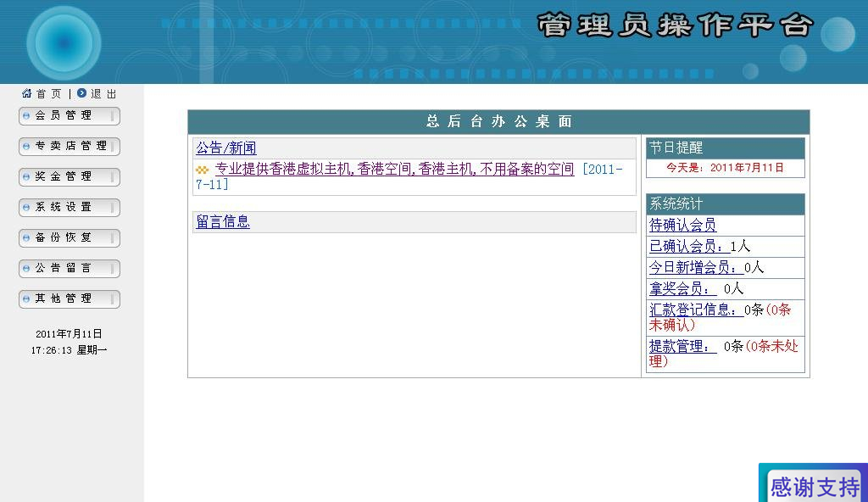Click the sidebar date 2011年7月11日

[70, 334]
